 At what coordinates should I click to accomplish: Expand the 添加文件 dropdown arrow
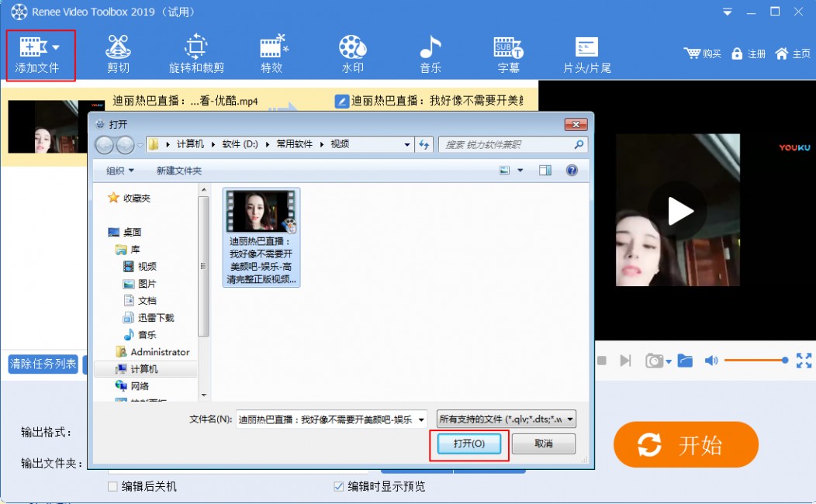tap(56, 47)
